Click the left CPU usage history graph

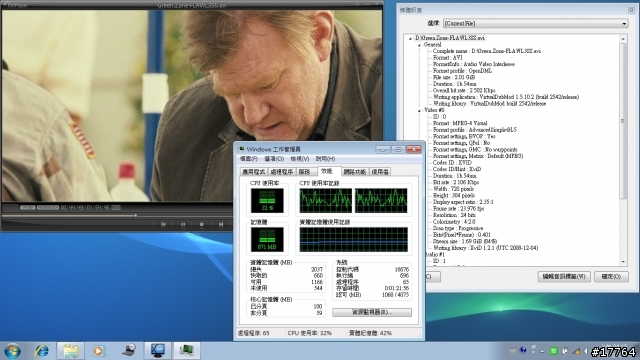point(325,200)
